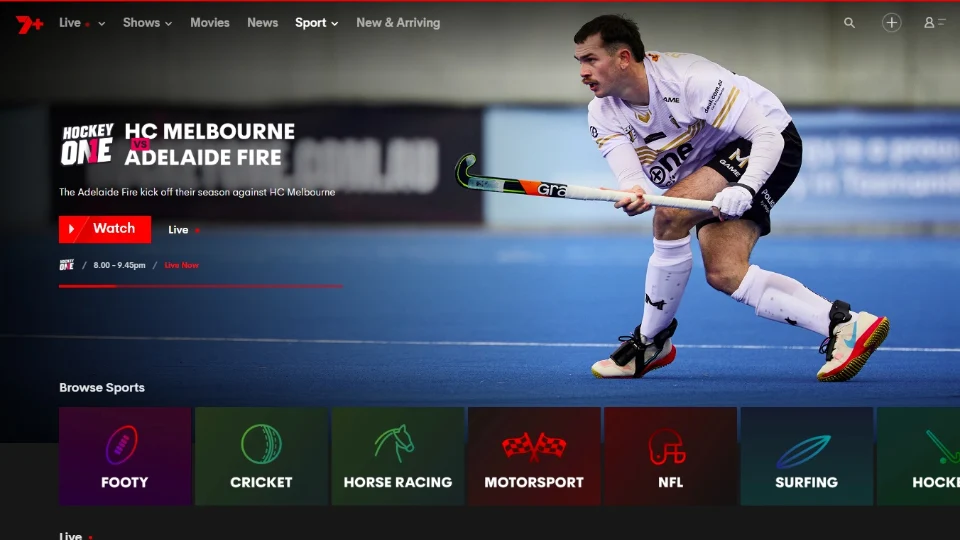Click the 7plus logo icon
This screenshot has width=960, height=540.
point(29,24)
